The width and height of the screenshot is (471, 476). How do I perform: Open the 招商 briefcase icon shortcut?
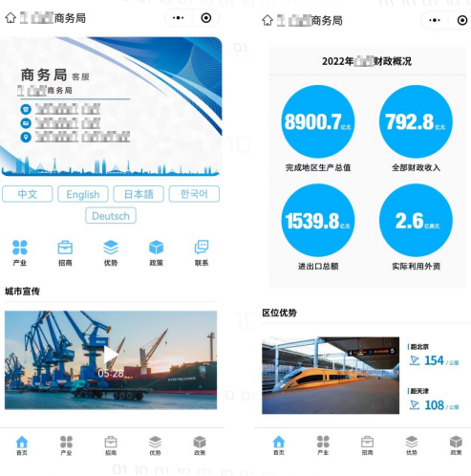(65, 252)
